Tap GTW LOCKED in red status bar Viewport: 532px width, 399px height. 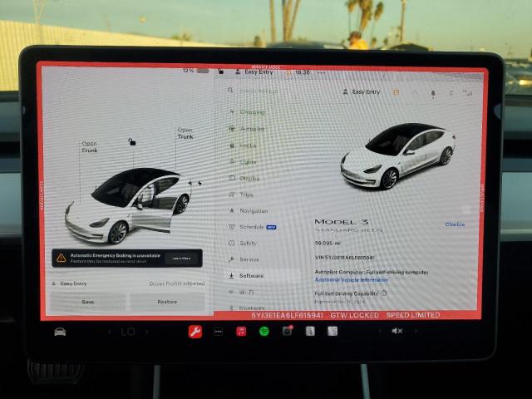point(355,315)
